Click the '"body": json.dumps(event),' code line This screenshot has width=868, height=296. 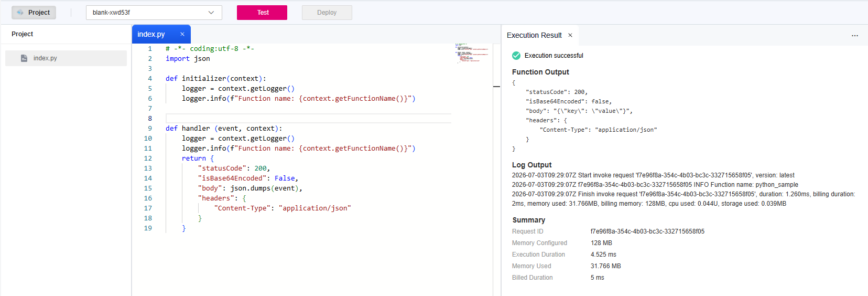[x=250, y=188]
